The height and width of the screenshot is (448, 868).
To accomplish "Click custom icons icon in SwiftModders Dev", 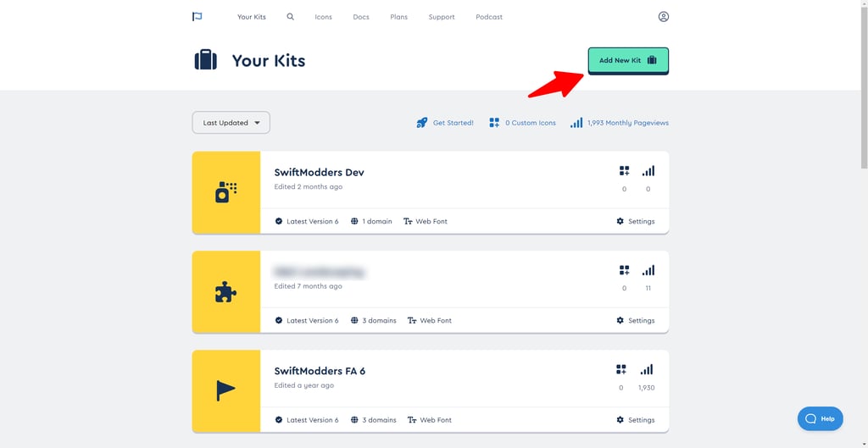I will coord(625,171).
